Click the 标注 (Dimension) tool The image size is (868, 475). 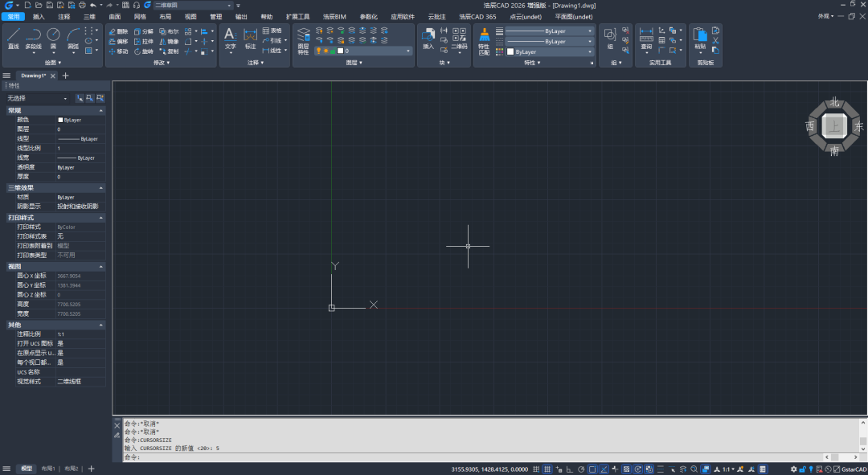click(250, 39)
